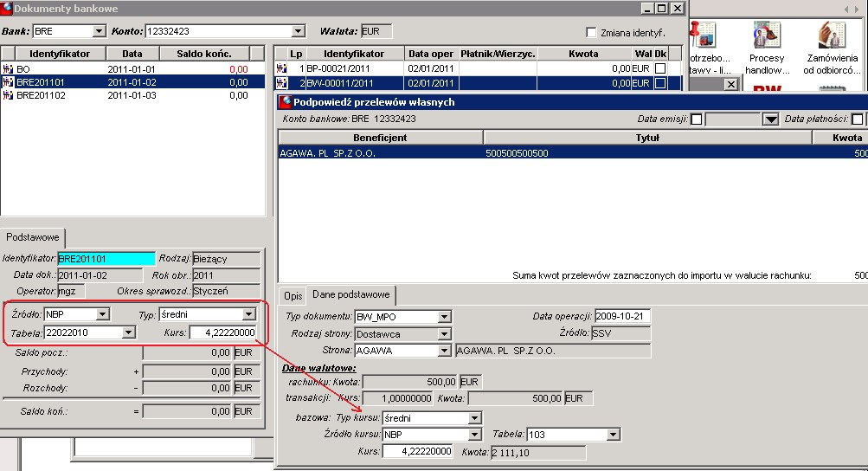The height and width of the screenshot is (471, 868).
Task: Click the rachunku Kwota 500,00 field
Action: 410,382
